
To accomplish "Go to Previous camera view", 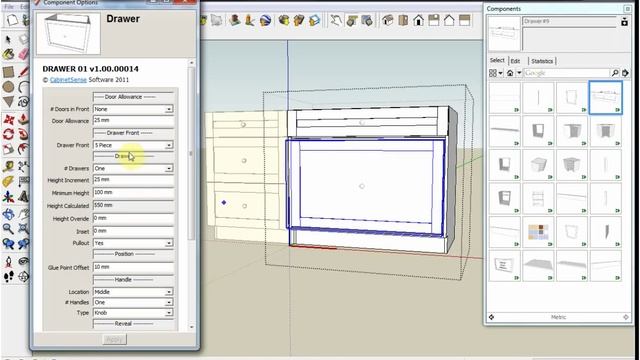I will 8,244.
